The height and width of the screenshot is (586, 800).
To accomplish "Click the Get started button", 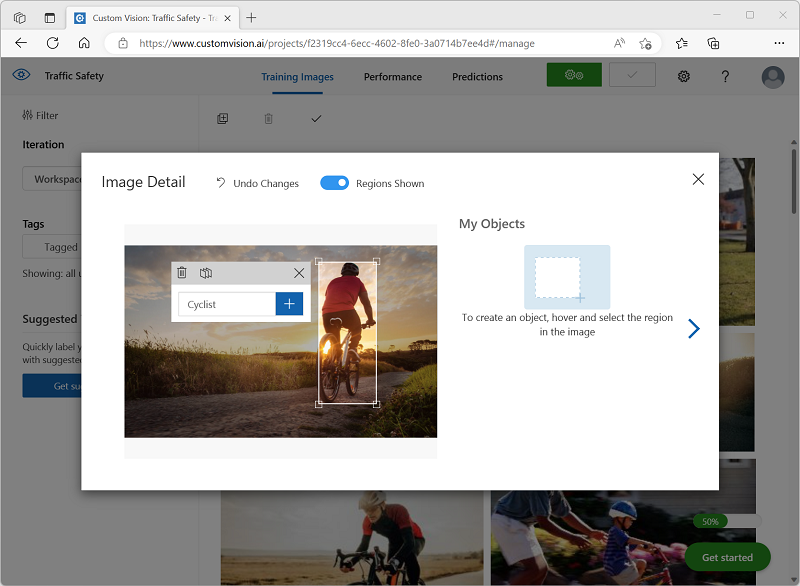I will click(x=727, y=557).
